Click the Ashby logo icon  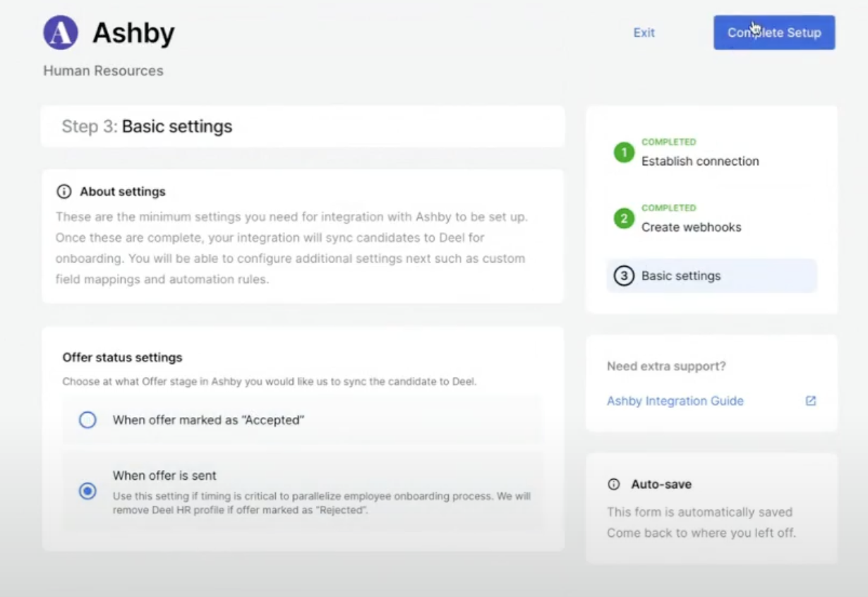61,32
